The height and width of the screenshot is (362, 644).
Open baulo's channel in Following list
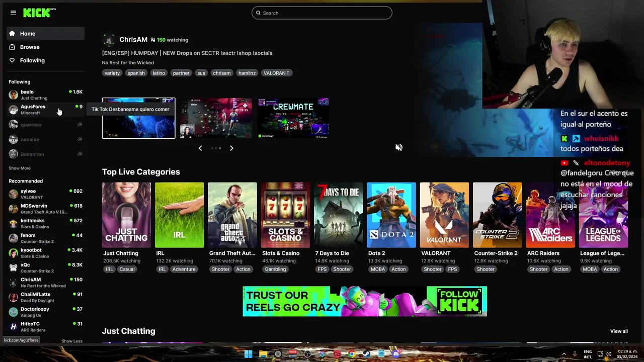click(x=45, y=95)
